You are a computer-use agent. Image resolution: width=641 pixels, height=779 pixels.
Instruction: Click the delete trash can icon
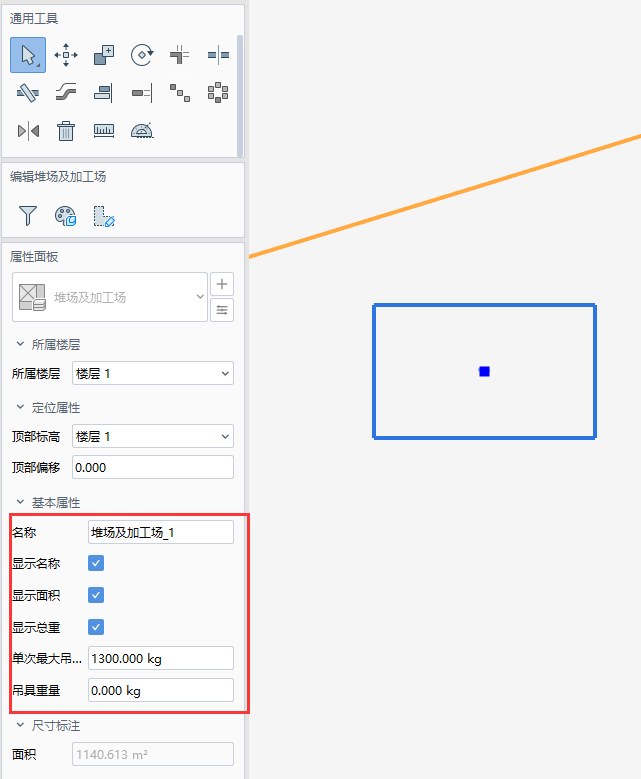[66, 131]
